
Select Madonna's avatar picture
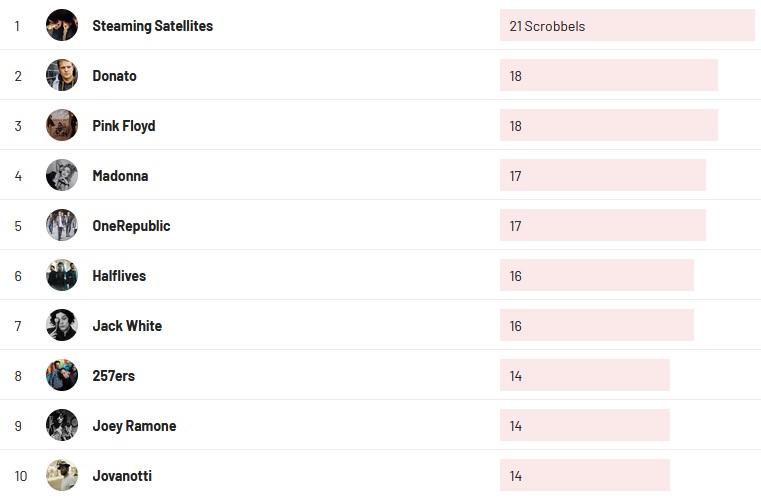click(62, 175)
